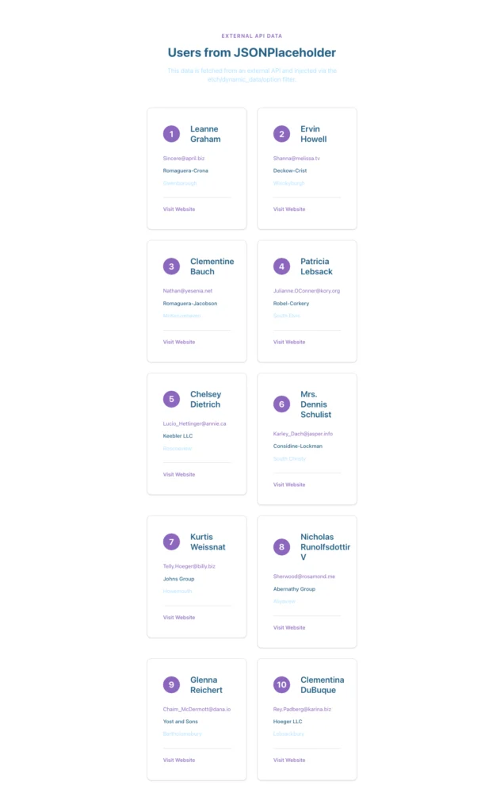Click the number 3 badge for Clementine Bauch

[x=171, y=266]
